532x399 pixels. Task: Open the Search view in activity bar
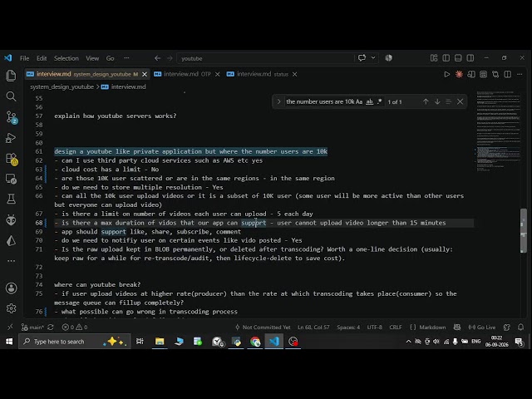point(11,96)
